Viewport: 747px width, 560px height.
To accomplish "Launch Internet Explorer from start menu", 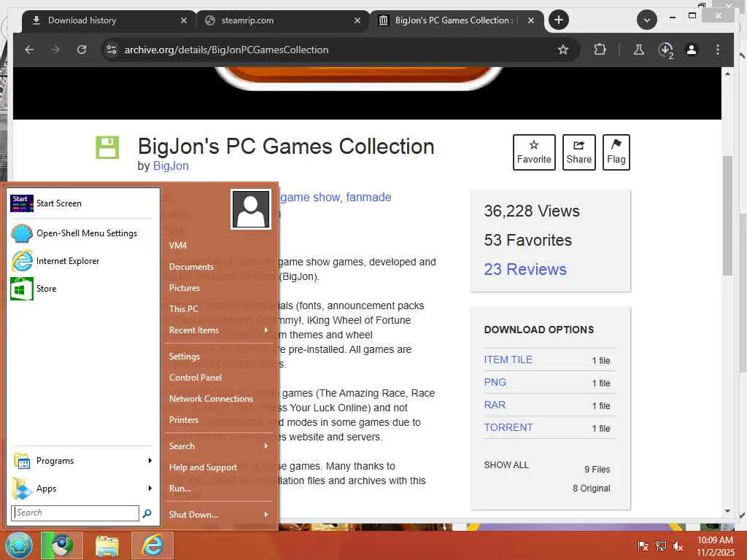I will coord(81,261).
